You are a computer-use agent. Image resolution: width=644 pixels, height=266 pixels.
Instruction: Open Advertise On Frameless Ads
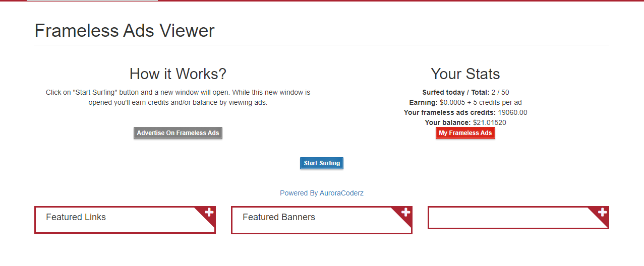pyautogui.click(x=178, y=133)
